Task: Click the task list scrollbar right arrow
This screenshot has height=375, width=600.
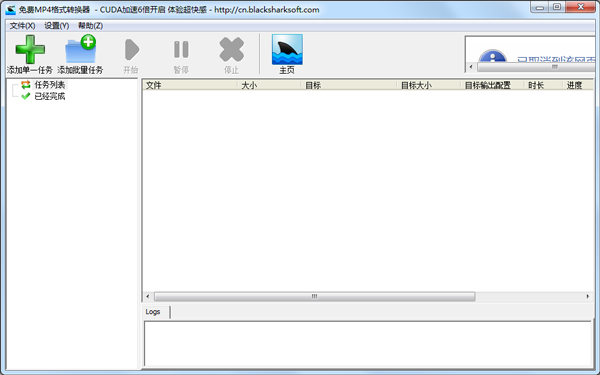Action: [588, 297]
